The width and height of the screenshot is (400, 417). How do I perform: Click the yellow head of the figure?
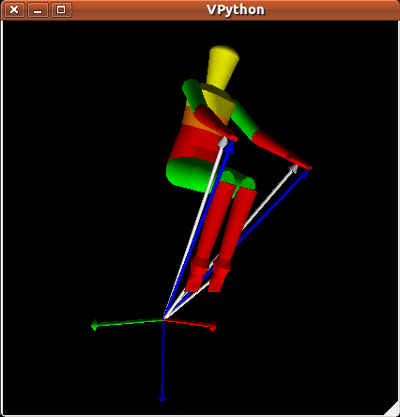point(222,68)
